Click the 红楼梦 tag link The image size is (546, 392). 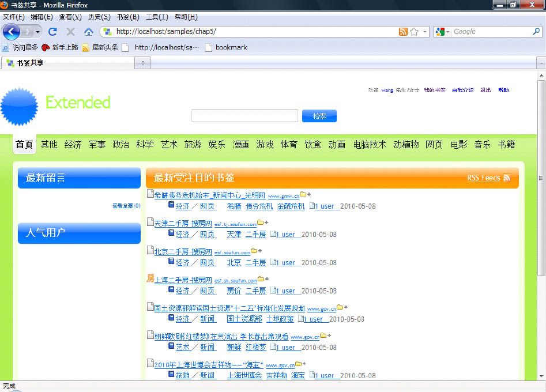point(255,347)
